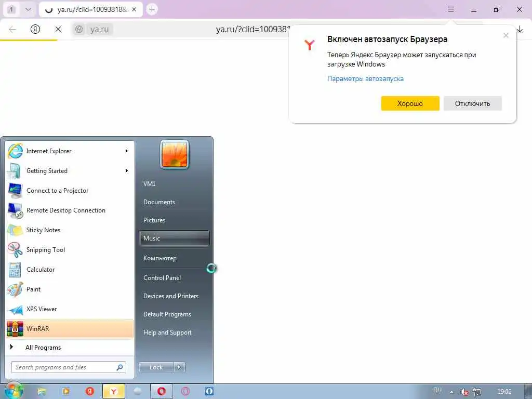Screen dimensions: 532x399
Task: Click the Хорошо button
Action: point(410,103)
